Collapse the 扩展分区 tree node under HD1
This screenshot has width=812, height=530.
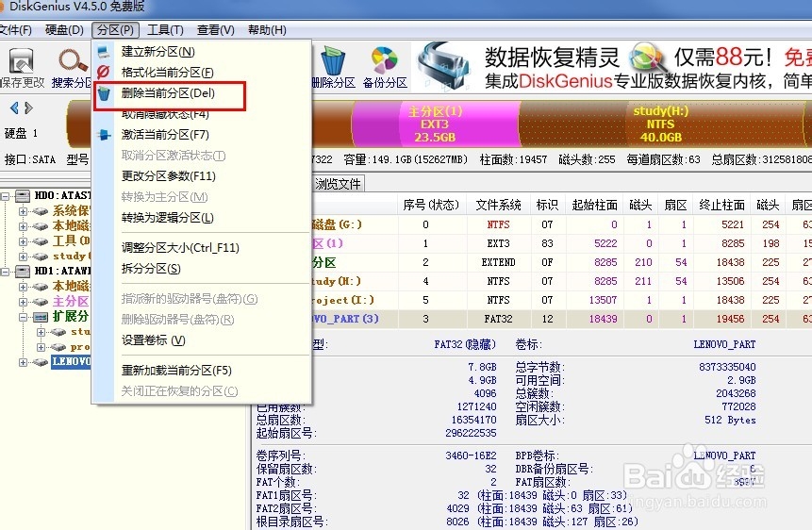pyautogui.click(x=23, y=317)
